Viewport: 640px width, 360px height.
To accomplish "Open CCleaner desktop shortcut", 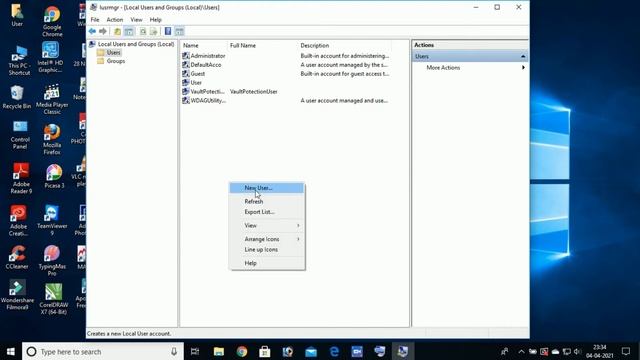I will click(17, 258).
